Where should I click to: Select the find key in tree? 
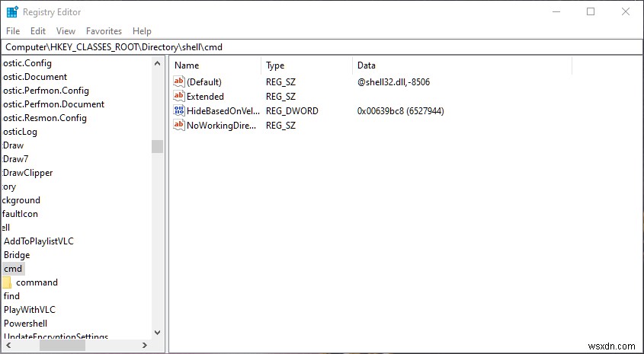click(x=11, y=295)
